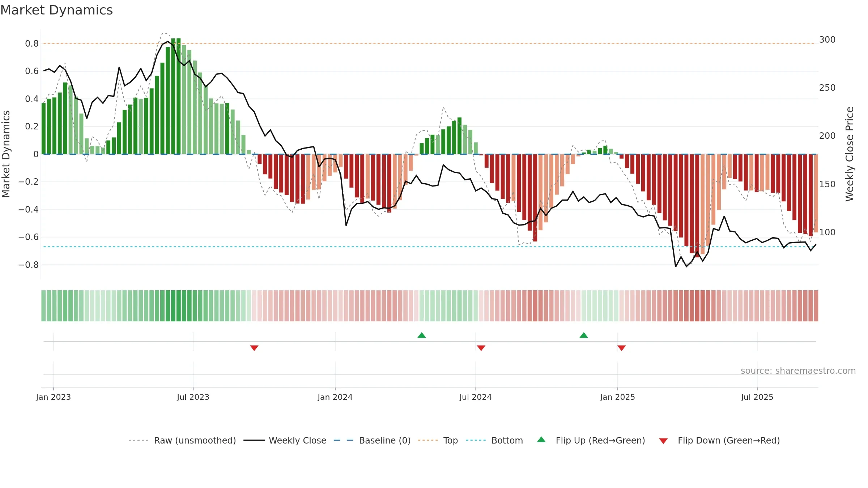
Task: Click the Jan 2025 x-axis label
Action: point(618,397)
